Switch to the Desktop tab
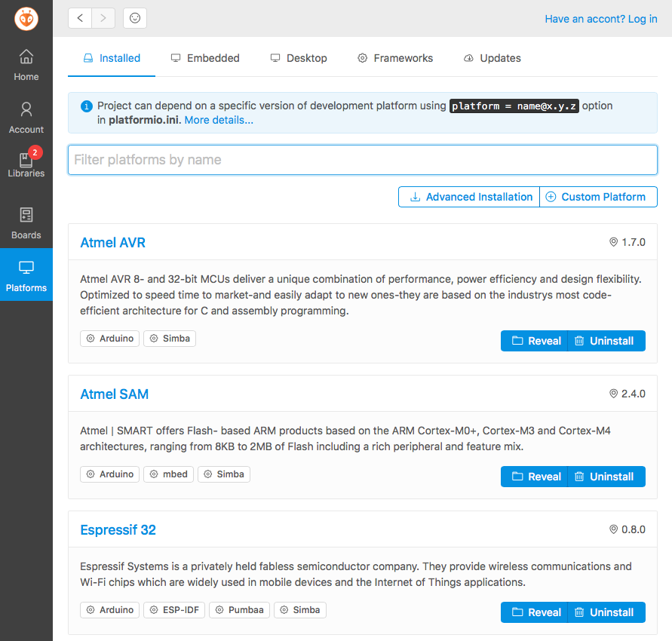672x641 pixels. coord(299,58)
